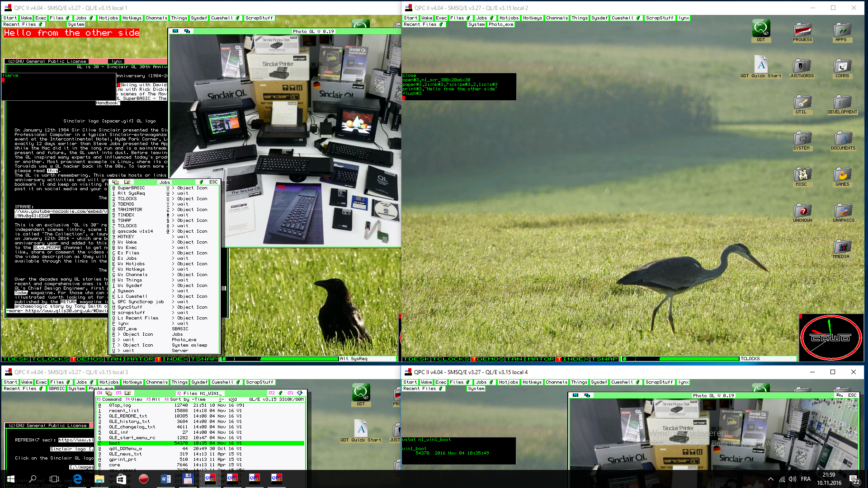Open the MISC folder icon
This screenshot has width=868, height=488.
click(x=802, y=176)
